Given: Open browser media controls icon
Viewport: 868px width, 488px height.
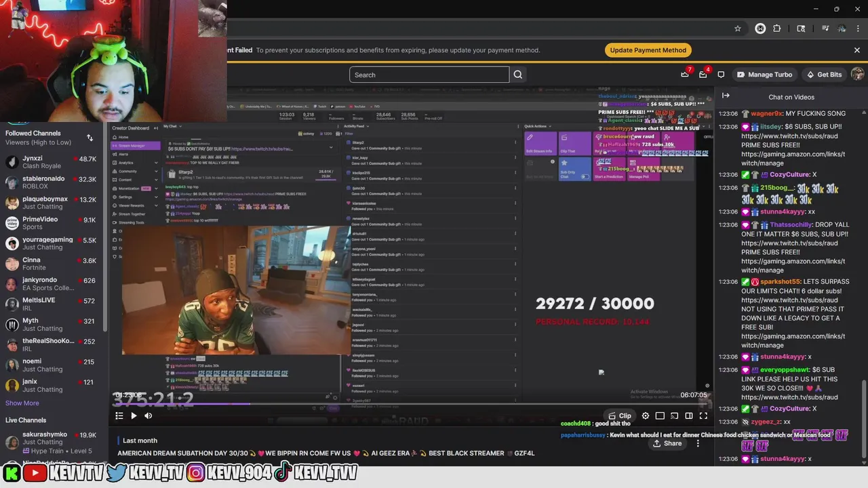Looking at the screenshot, I should 825,28.
